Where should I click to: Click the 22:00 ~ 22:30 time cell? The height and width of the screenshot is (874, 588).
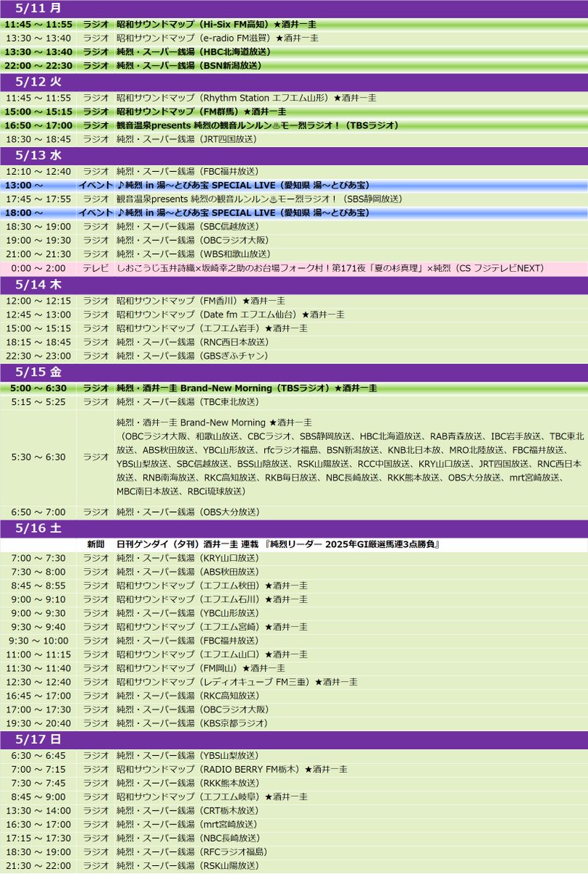(x=38, y=66)
